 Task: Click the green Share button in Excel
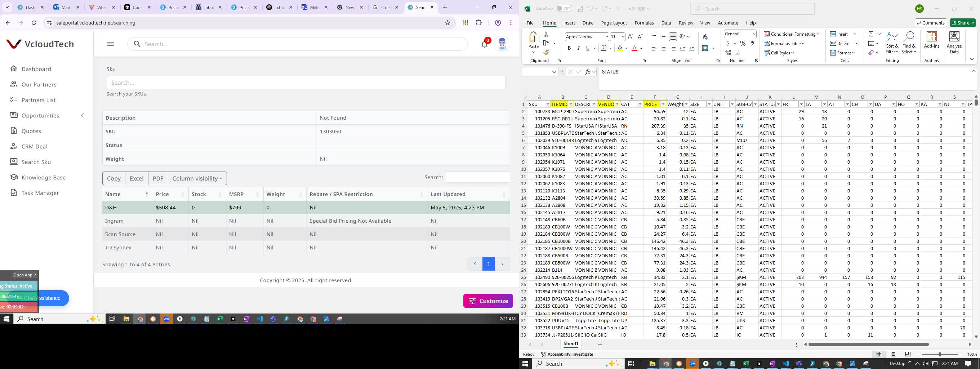tap(963, 23)
